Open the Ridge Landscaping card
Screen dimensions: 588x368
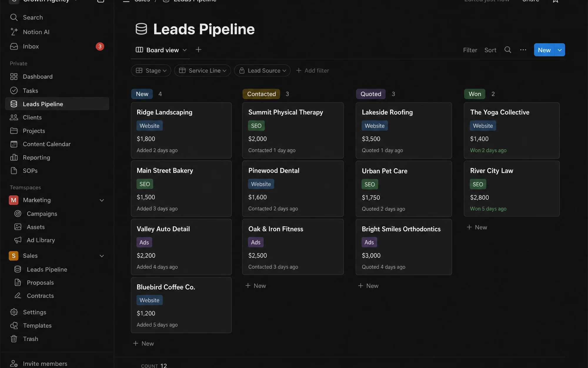181,130
